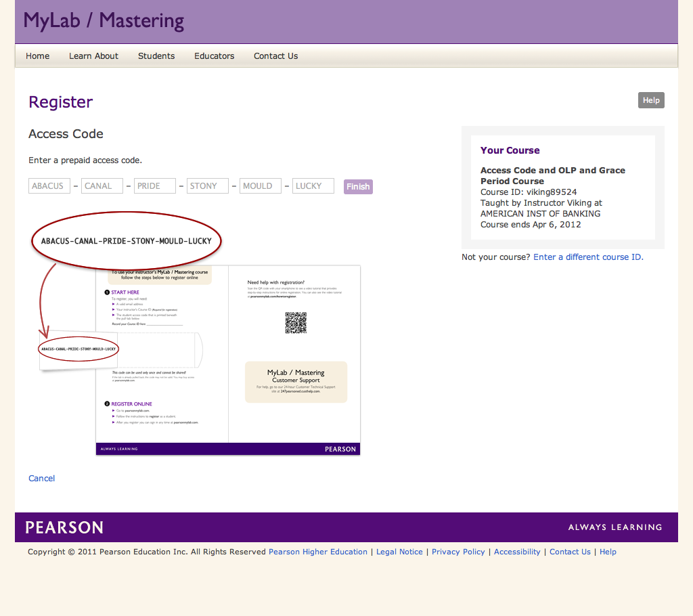This screenshot has width=693, height=616.
Task: Focus the MOULD access code field
Action: [261, 185]
